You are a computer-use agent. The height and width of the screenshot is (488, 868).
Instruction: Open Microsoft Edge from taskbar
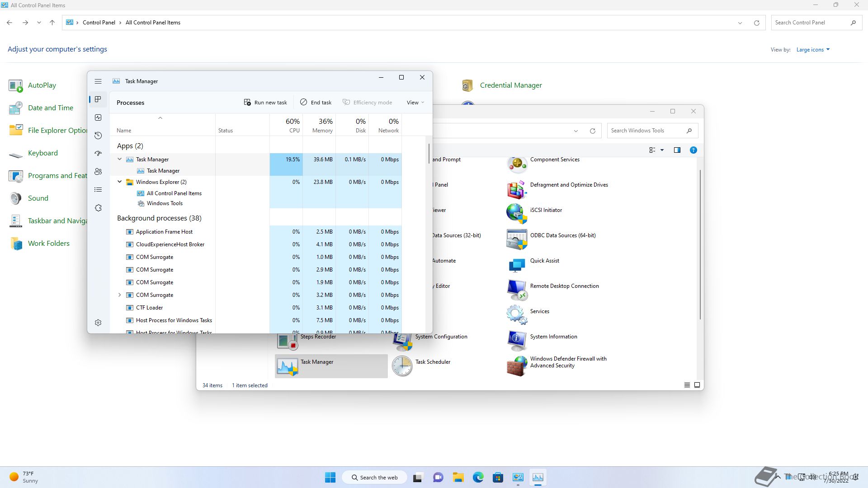point(478,478)
